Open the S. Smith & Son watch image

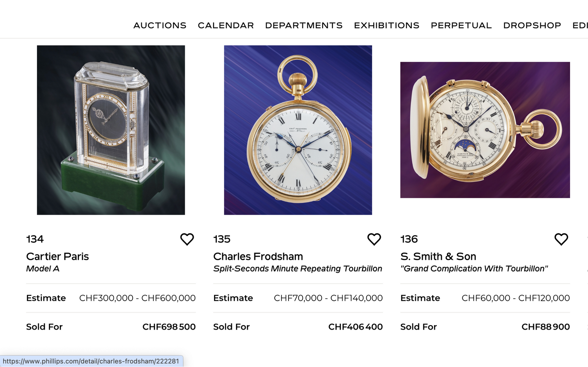(485, 130)
